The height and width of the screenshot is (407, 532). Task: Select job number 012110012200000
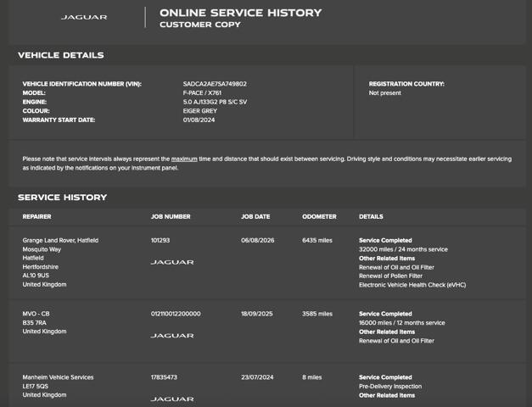point(176,314)
